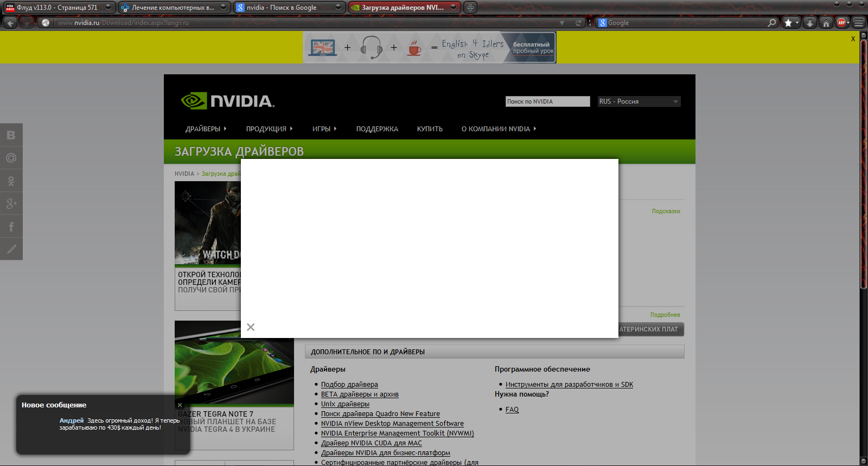The height and width of the screenshot is (466, 868).
Task: Open the browser hamburger menu
Action: coord(858,23)
